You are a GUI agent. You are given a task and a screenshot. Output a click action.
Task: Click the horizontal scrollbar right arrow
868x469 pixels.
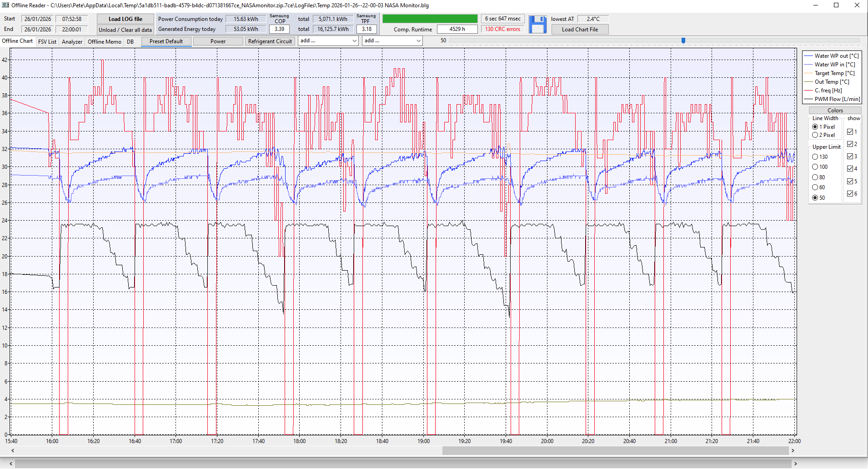click(x=793, y=450)
